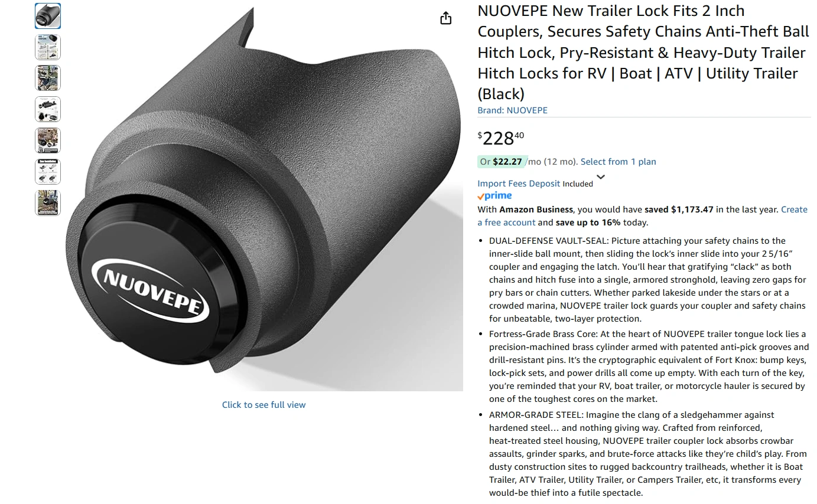Viewport: 817px width, 504px height.
Task: View the third product thumbnail image
Action: (x=48, y=78)
